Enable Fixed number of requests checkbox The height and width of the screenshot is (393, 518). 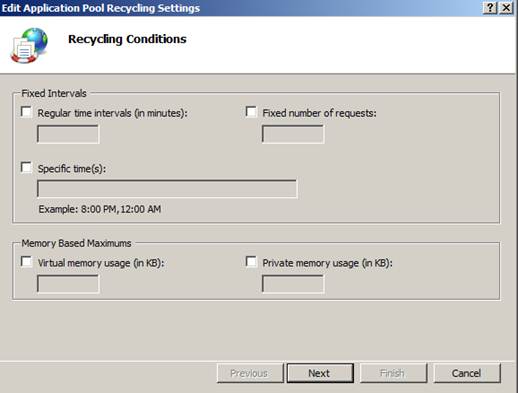251,112
